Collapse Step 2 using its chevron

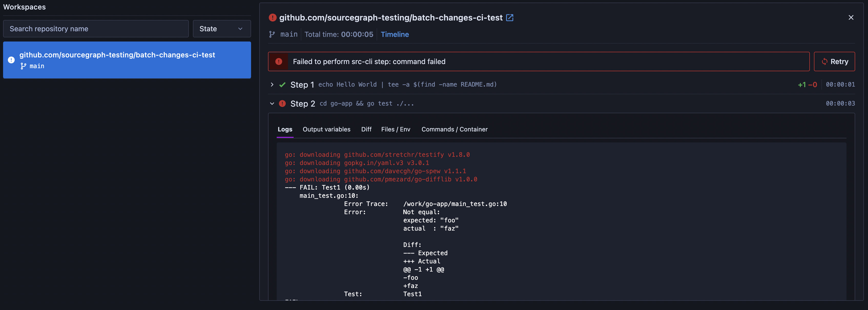pyautogui.click(x=272, y=104)
